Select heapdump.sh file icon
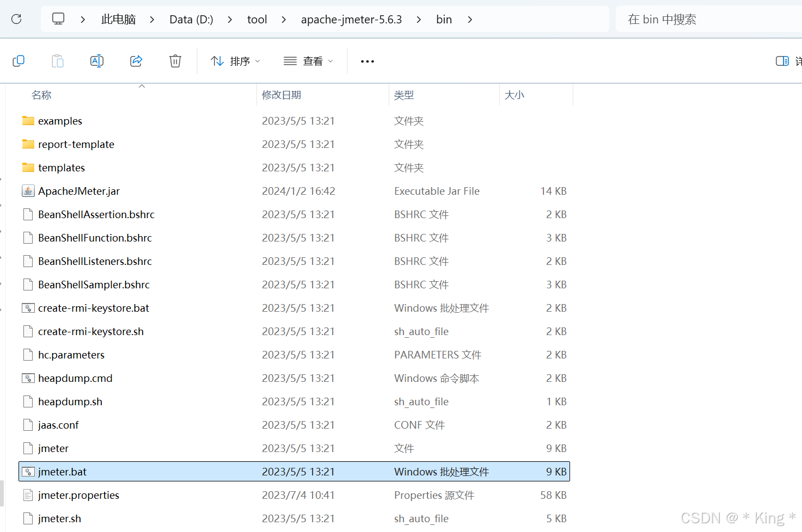Screen dimensions: 802x532 point(28,401)
